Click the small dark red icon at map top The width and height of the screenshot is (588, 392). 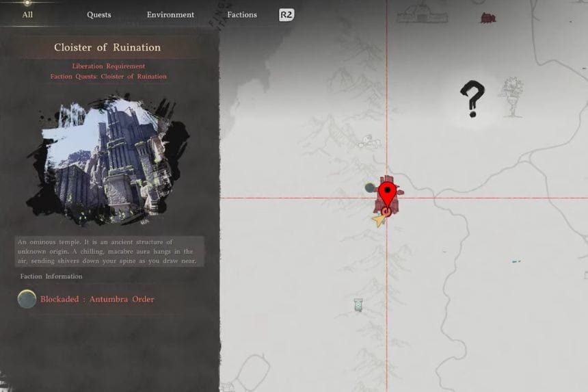(x=487, y=18)
